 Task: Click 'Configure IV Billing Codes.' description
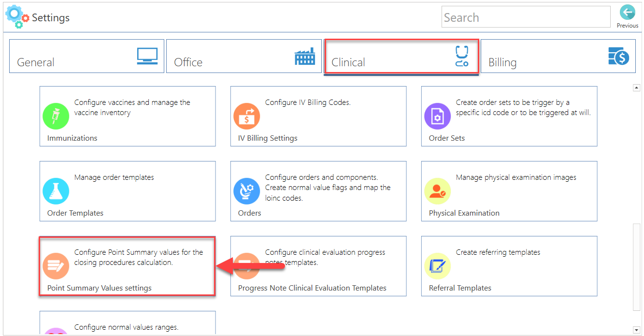coord(308,102)
